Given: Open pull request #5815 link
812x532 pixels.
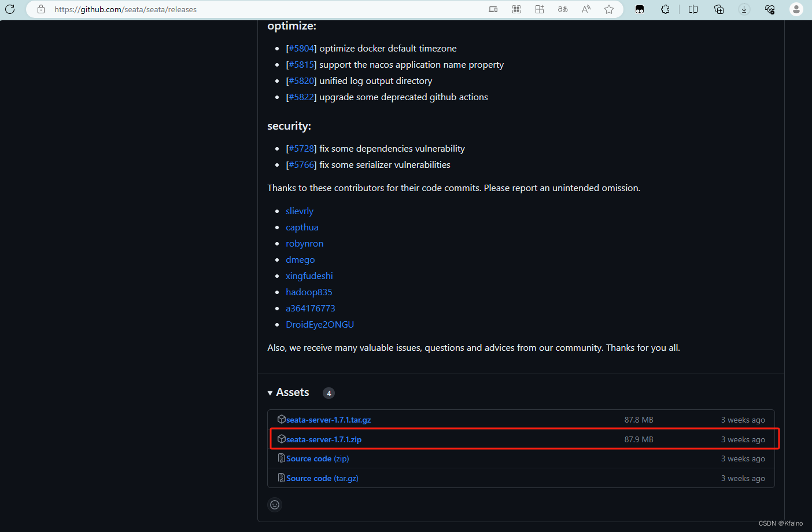Looking at the screenshot, I should (301, 65).
